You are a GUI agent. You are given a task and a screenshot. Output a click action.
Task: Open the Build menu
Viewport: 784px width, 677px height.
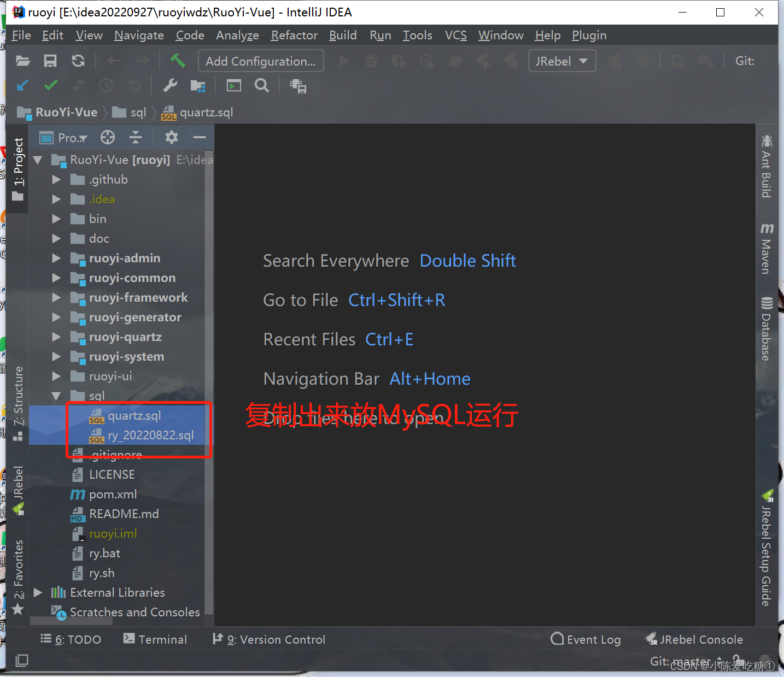(343, 35)
